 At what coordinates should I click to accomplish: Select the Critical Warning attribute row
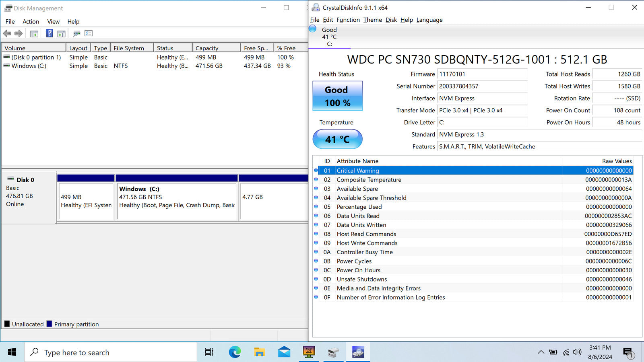tap(473, 171)
